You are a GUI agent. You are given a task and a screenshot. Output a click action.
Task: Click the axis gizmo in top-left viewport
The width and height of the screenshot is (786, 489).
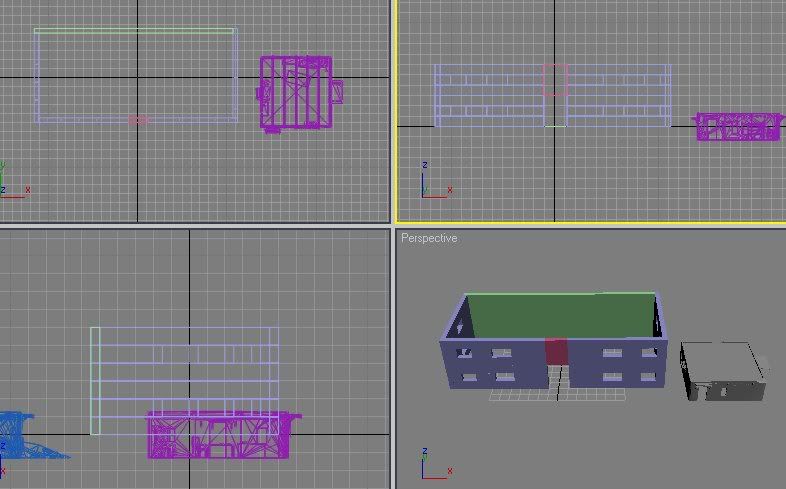pyautogui.click(x=10, y=182)
